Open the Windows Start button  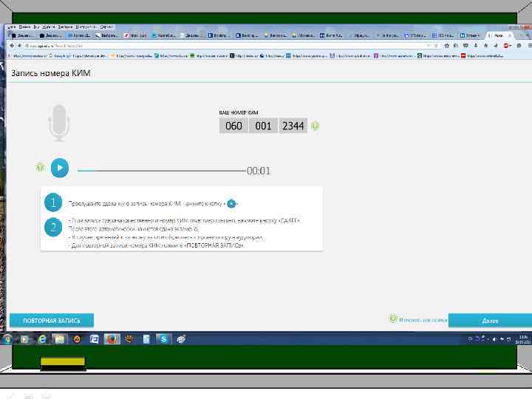[7, 339]
